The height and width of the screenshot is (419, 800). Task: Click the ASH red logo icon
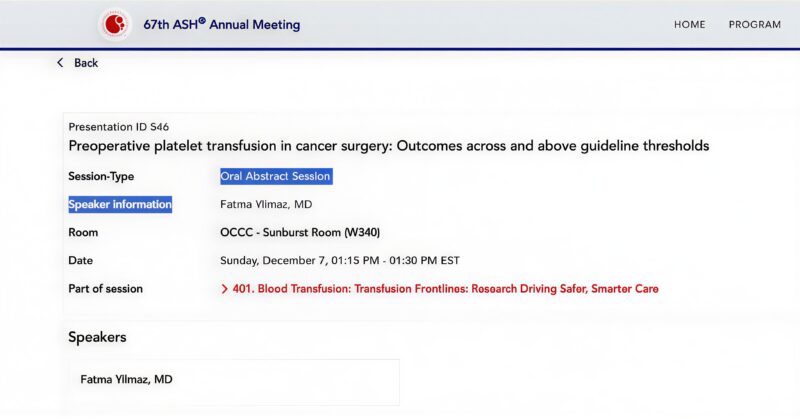click(115, 24)
